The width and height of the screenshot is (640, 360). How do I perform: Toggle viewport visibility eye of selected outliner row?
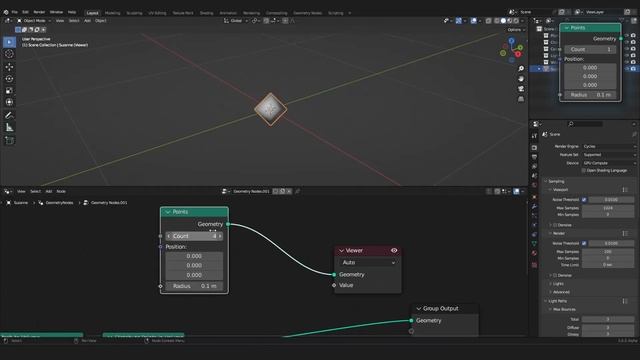[x=627, y=69]
